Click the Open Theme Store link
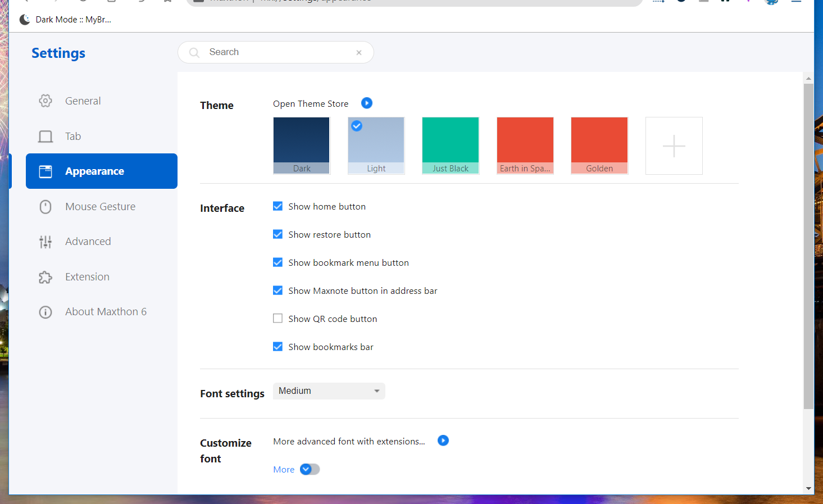Viewport: 823px width, 504px height. (310, 103)
